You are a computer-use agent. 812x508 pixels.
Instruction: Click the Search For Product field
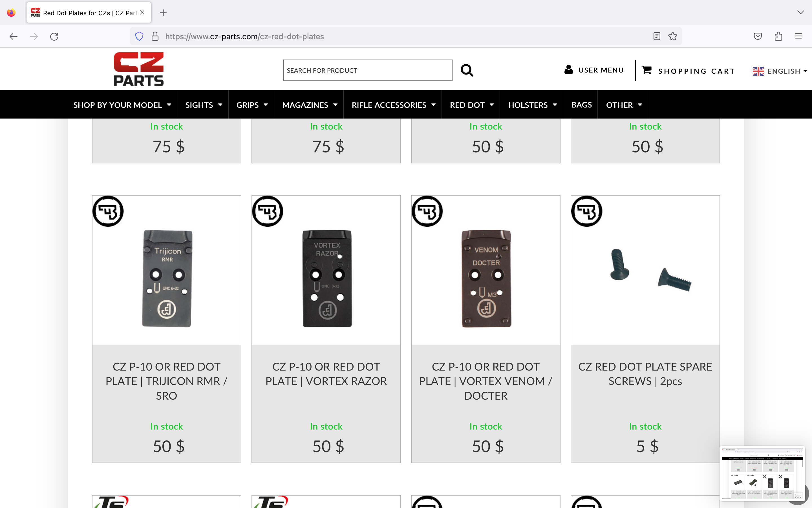click(368, 70)
